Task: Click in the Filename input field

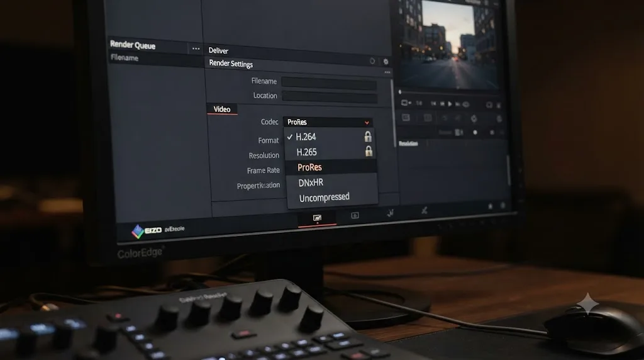Action: (x=329, y=84)
